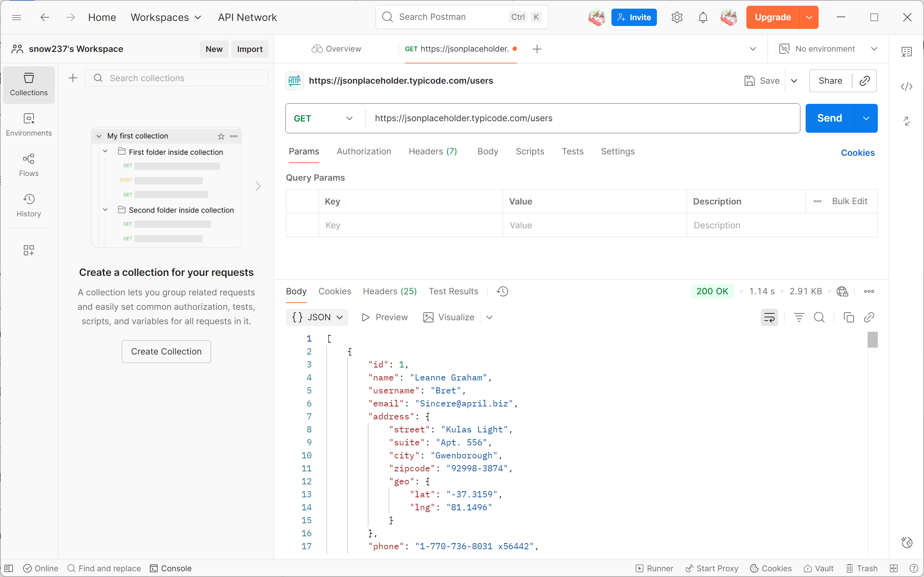
Task: Open the Environments sidebar section
Action: [29, 124]
